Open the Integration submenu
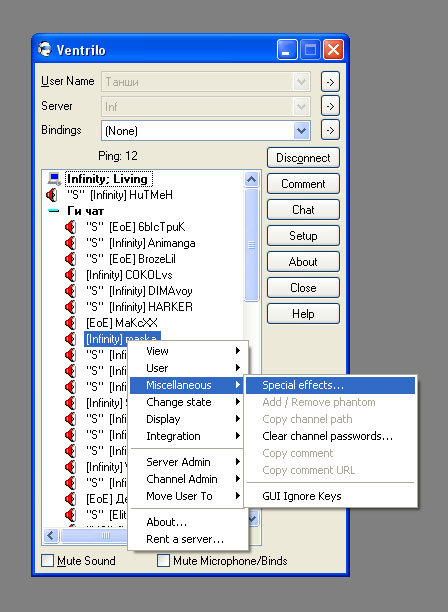Viewport: 448px width, 612px height. point(188,436)
